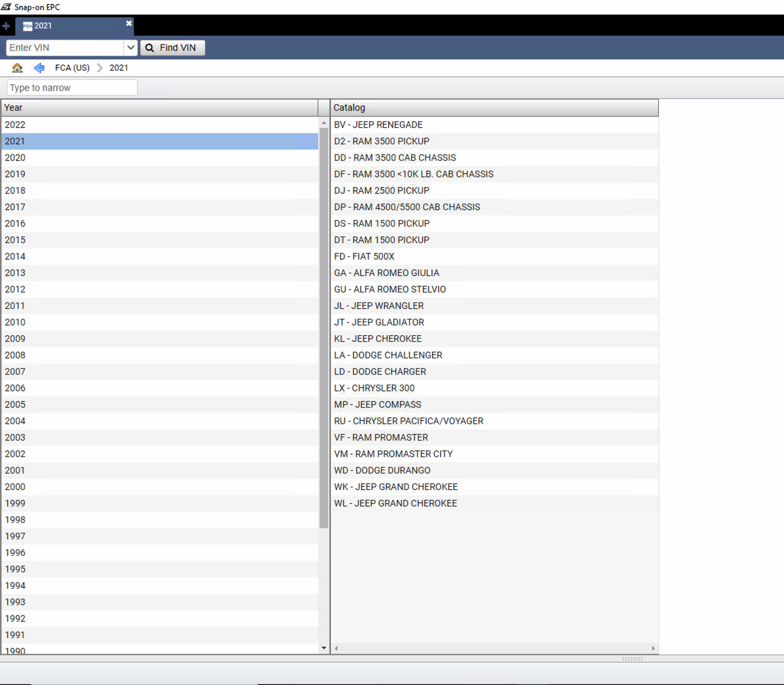
Task: Select year 2010
Action: [159, 323]
